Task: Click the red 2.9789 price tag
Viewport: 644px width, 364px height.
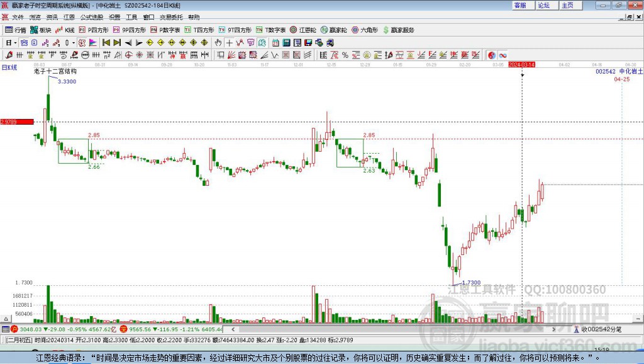Action: (16, 122)
